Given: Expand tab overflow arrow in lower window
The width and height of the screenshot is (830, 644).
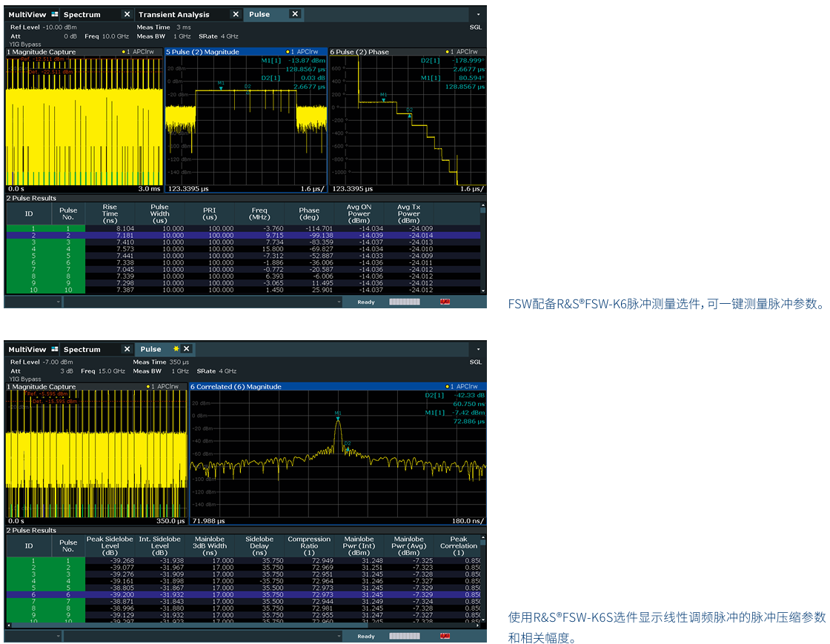Looking at the screenshot, I should click(x=478, y=349).
